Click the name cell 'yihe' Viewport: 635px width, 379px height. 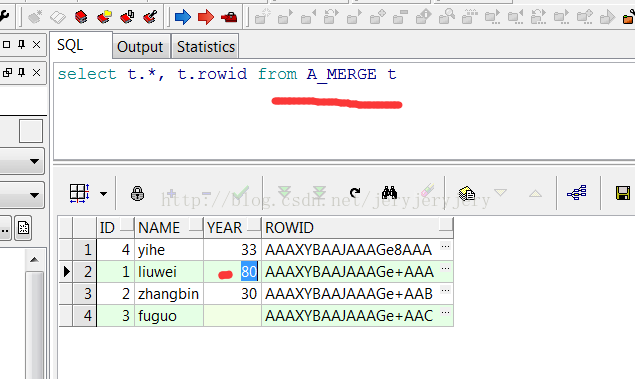[x=169, y=250]
